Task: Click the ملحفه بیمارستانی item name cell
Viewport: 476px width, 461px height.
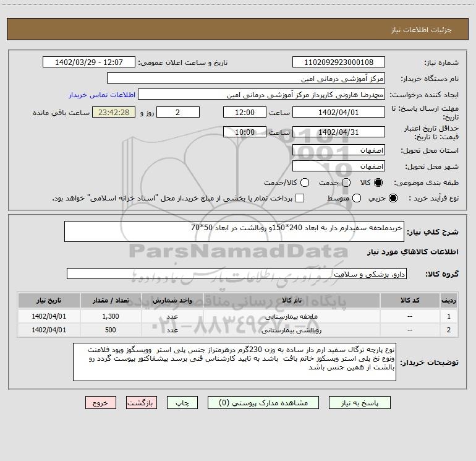Action: (291, 316)
